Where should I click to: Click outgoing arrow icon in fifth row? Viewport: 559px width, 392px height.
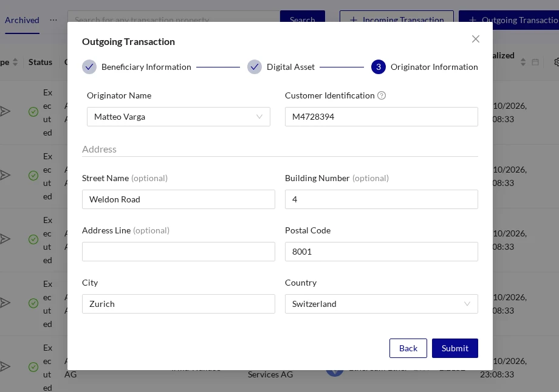[x=5, y=366]
